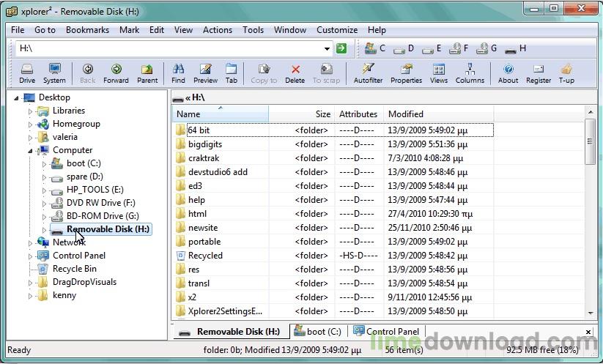This screenshot has width=603, height=364.
Task: Open the address bar dropdown arrow
Action: tap(327, 48)
